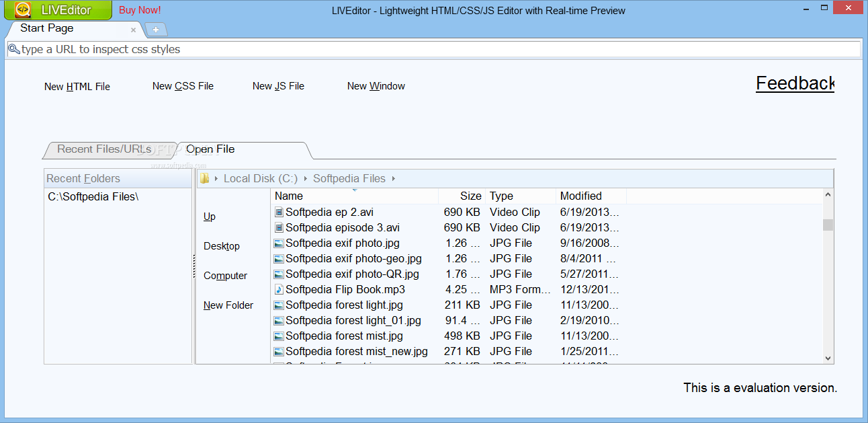
Task: Create a New Folder
Action: pos(228,305)
